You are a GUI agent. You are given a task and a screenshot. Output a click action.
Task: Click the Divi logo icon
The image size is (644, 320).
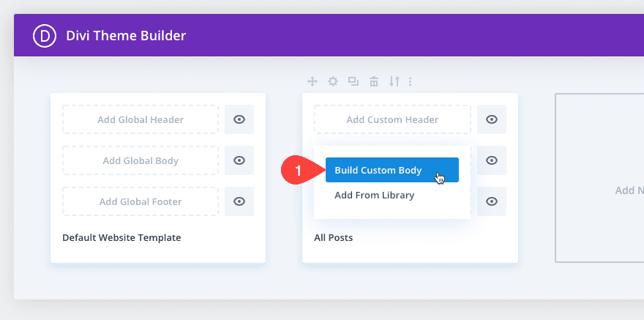coord(45,35)
